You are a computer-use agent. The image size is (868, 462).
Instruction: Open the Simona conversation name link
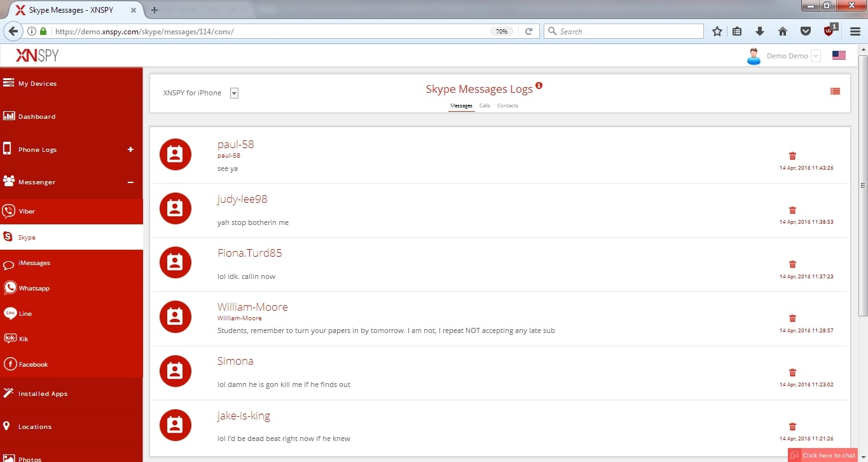click(235, 361)
